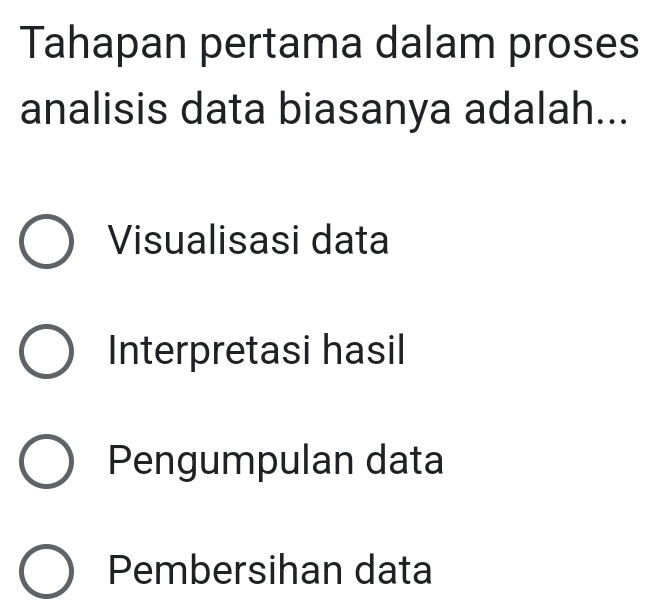
Task: Click the Visualisasi data option label
Action: [249, 241]
